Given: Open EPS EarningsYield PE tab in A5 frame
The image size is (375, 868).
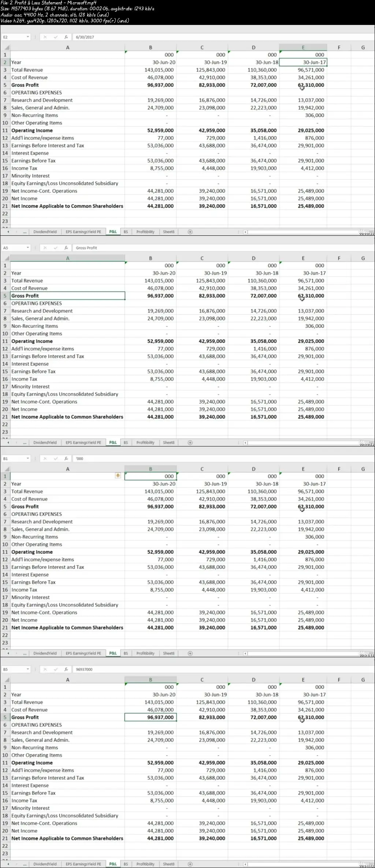Looking at the screenshot, I should [83, 442].
